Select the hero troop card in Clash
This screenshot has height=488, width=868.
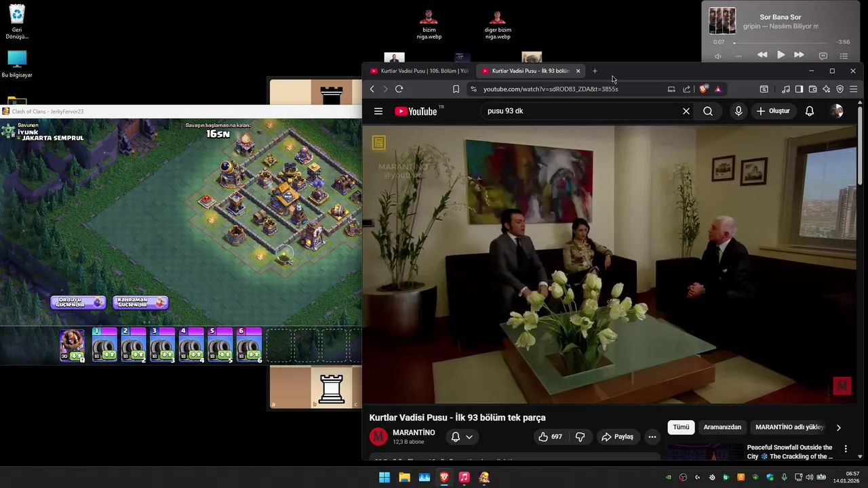click(73, 346)
